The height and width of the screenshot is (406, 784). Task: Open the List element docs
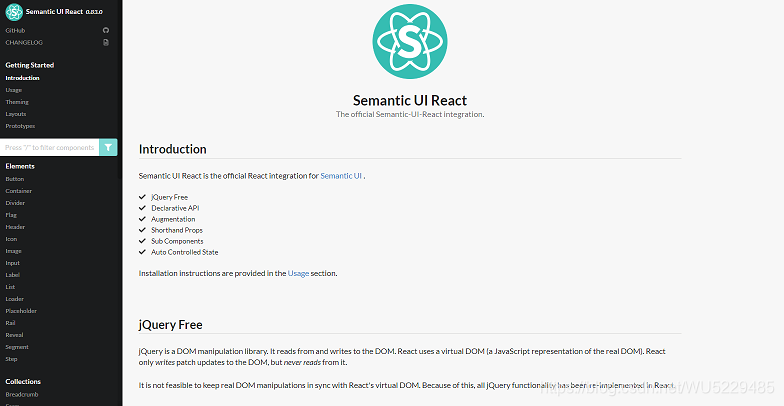click(x=10, y=287)
